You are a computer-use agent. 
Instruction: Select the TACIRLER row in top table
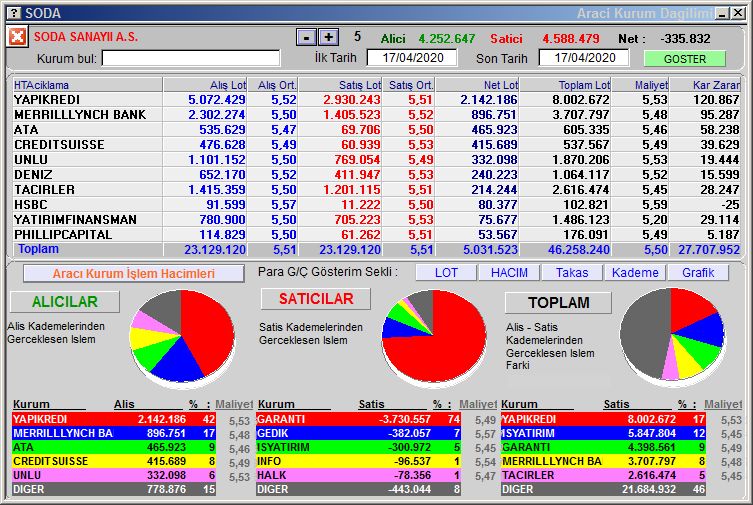(376, 190)
